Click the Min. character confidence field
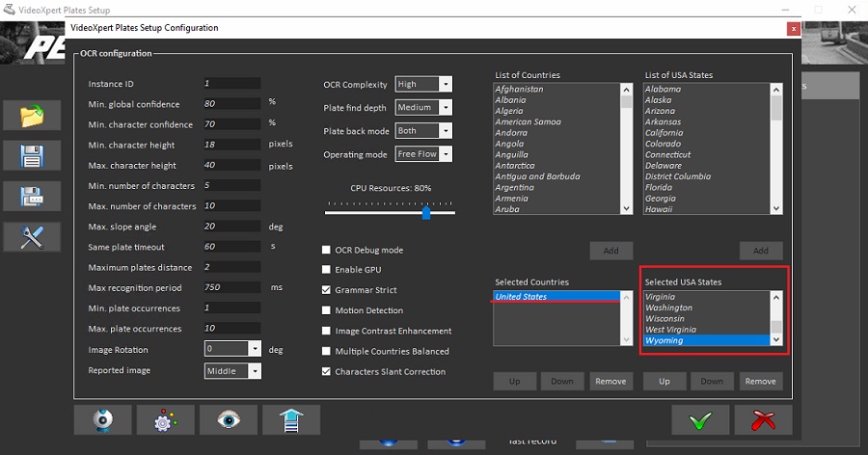 (231, 124)
